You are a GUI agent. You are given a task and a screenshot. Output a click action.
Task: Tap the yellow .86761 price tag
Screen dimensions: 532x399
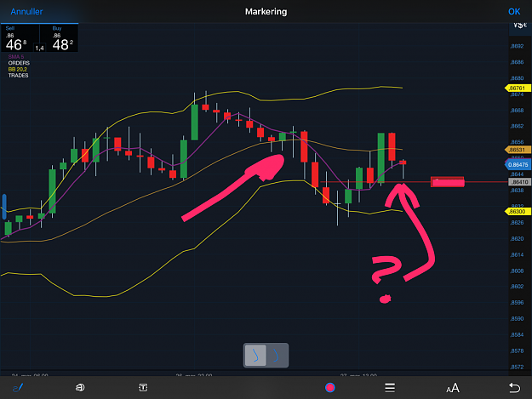(518, 88)
